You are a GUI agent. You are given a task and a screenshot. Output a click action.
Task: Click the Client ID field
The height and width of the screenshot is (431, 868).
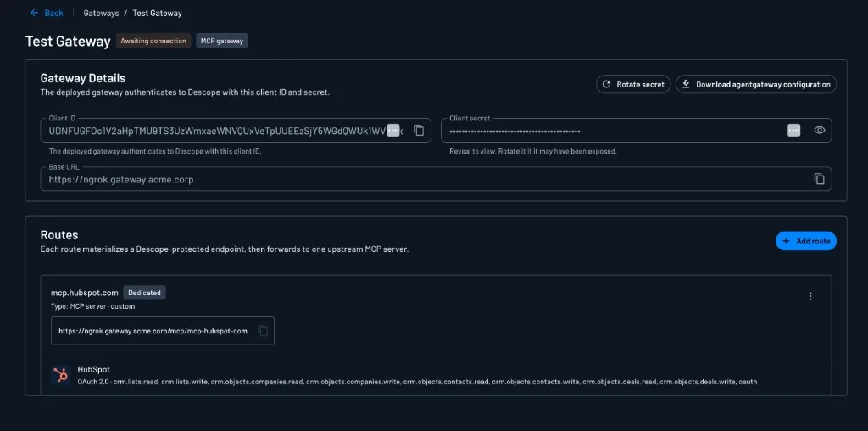[x=236, y=130]
